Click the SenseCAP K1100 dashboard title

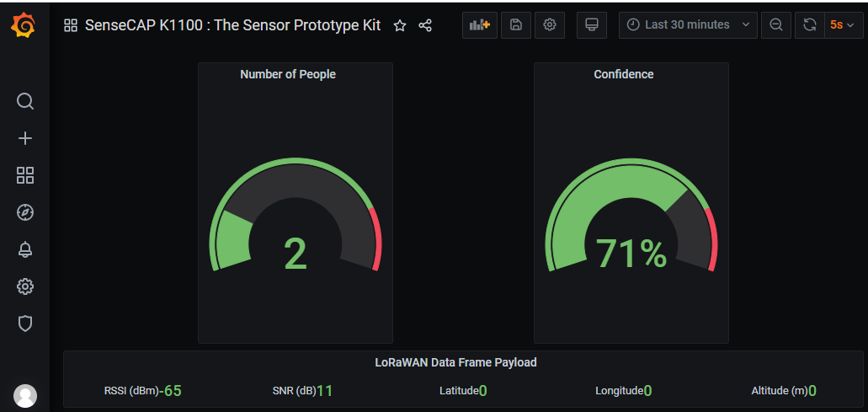pos(232,25)
